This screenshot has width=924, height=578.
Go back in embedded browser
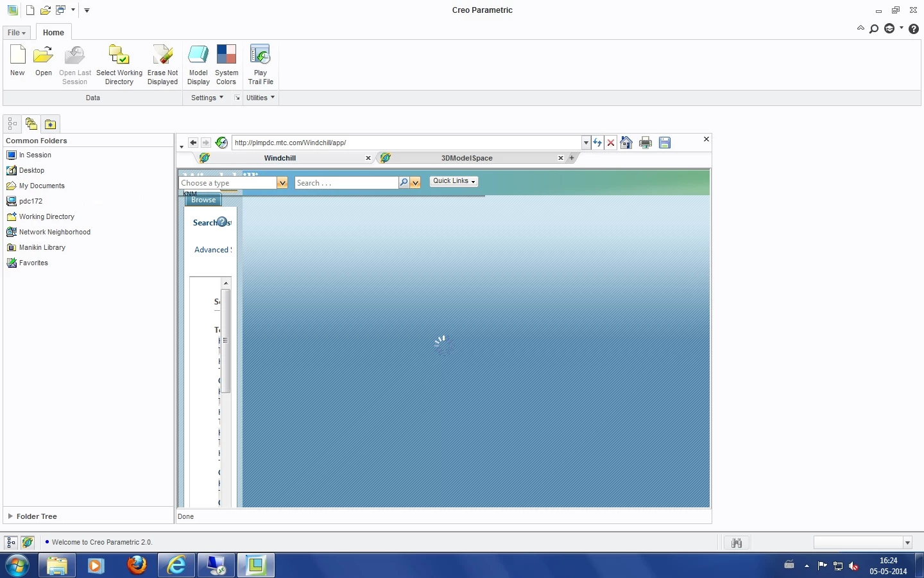pyautogui.click(x=193, y=143)
